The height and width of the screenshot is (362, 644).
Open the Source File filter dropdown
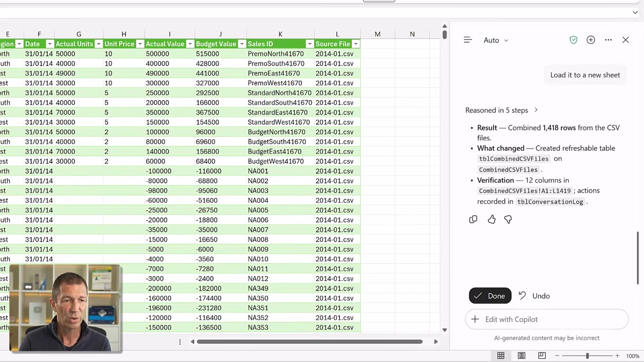[x=356, y=44]
